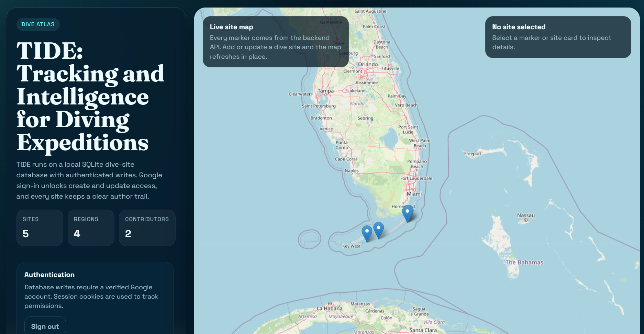This screenshot has height=334, width=644.
Task: Click the No site selected panel
Action: tap(558, 37)
